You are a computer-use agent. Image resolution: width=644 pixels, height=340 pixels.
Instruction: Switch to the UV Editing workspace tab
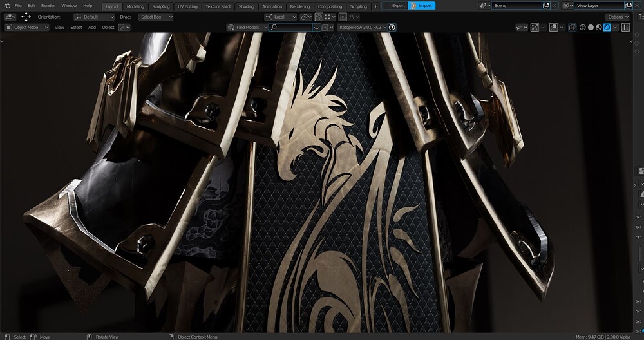point(187,6)
